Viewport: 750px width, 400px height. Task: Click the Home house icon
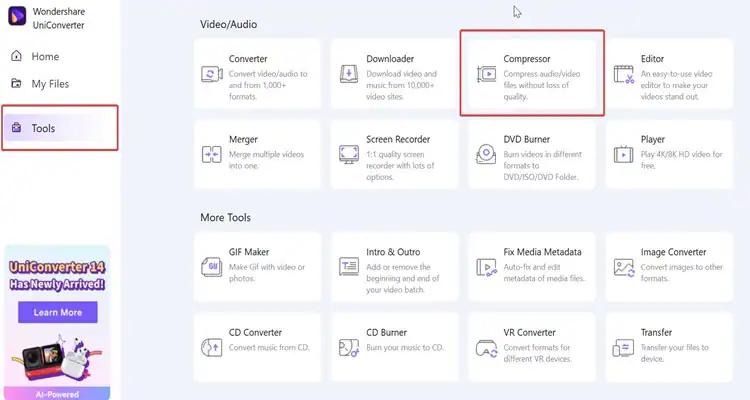tap(16, 56)
